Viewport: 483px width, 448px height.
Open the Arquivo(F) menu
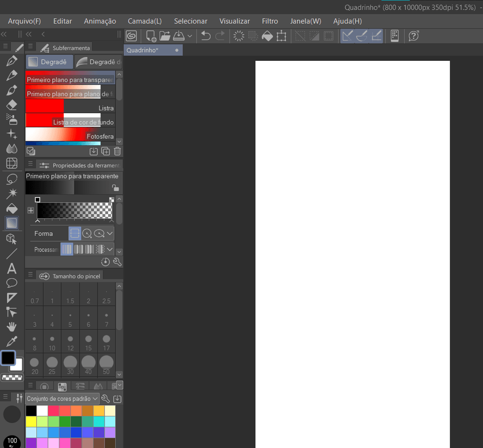click(x=24, y=21)
